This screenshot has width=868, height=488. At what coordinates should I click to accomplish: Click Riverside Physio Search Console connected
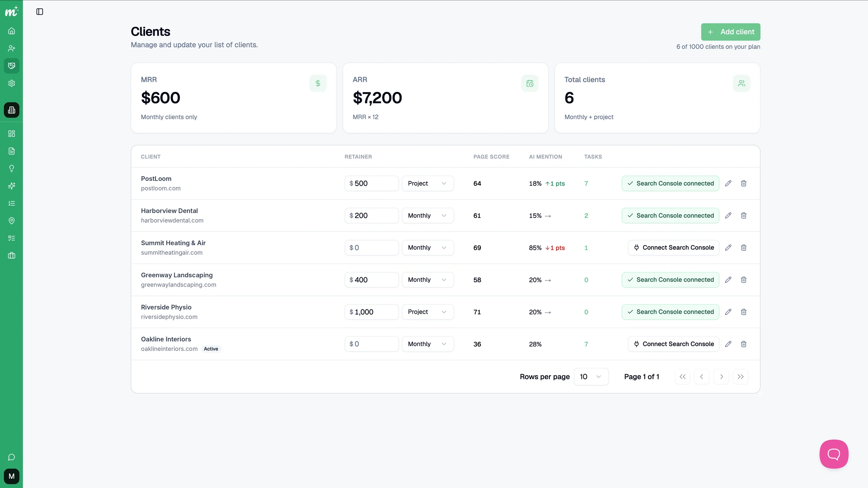[670, 312]
